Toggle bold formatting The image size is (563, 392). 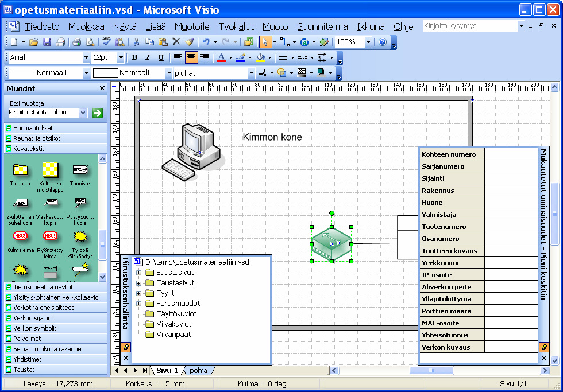(134, 57)
